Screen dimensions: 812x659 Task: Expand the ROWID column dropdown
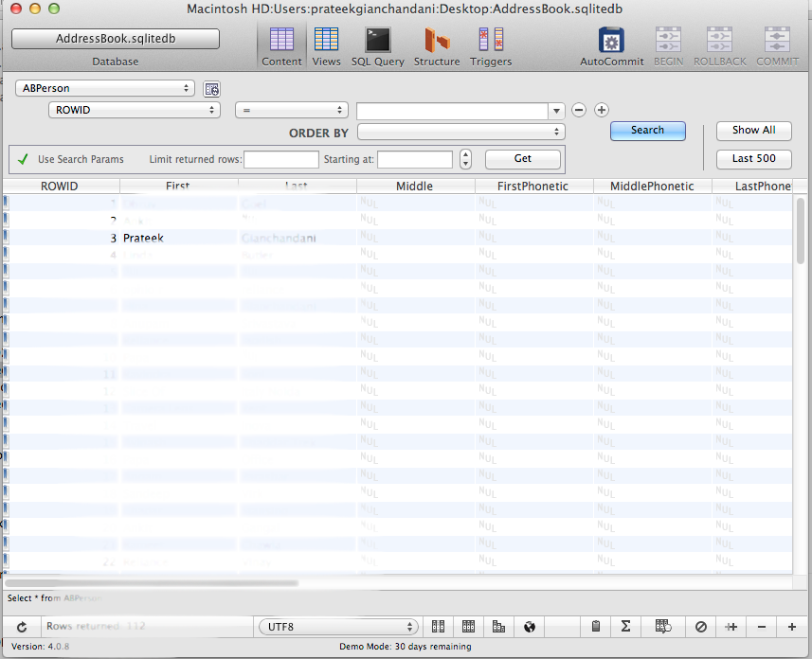pyautogui.click(x=134, y=110)
